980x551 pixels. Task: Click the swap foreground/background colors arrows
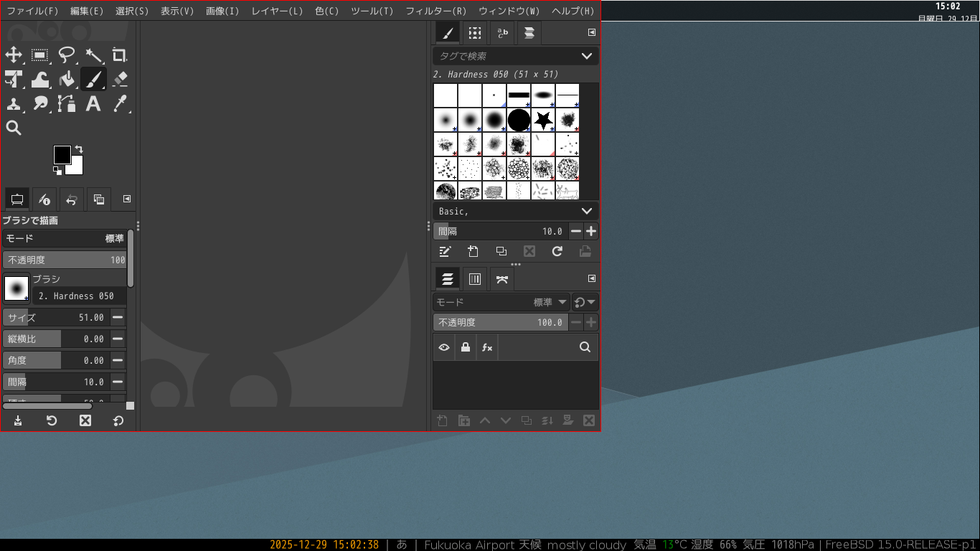pyautogui.click(x=77, y=150)
